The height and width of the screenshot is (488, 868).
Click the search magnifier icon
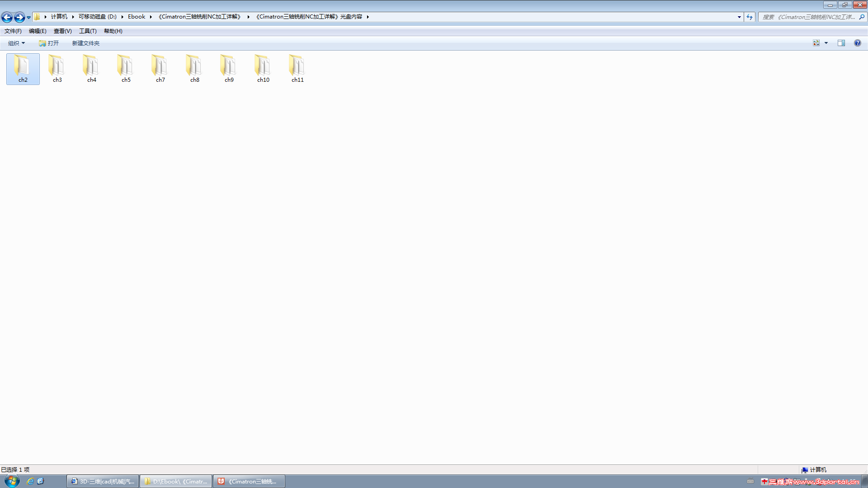point(862,17)
